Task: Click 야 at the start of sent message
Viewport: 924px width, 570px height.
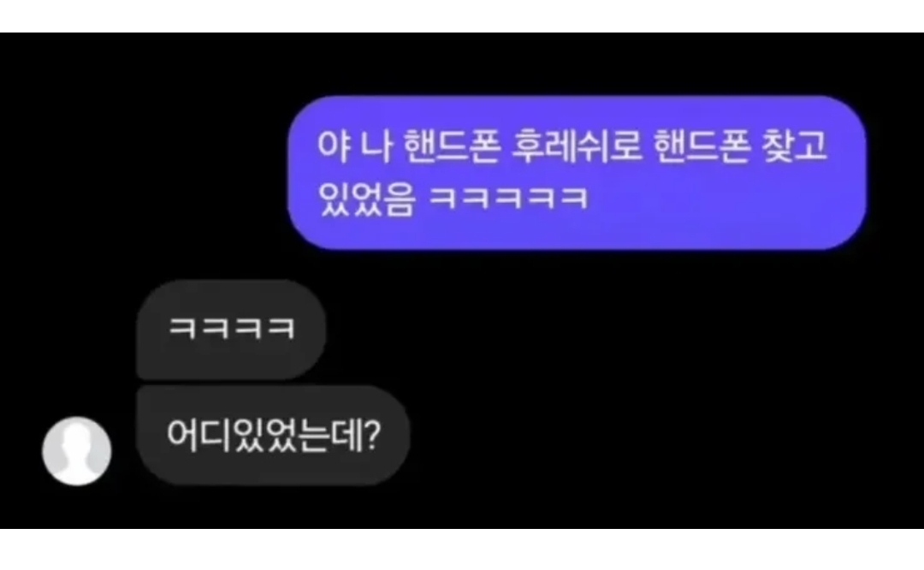Action: pyautogui.click(x=335, y=146)
